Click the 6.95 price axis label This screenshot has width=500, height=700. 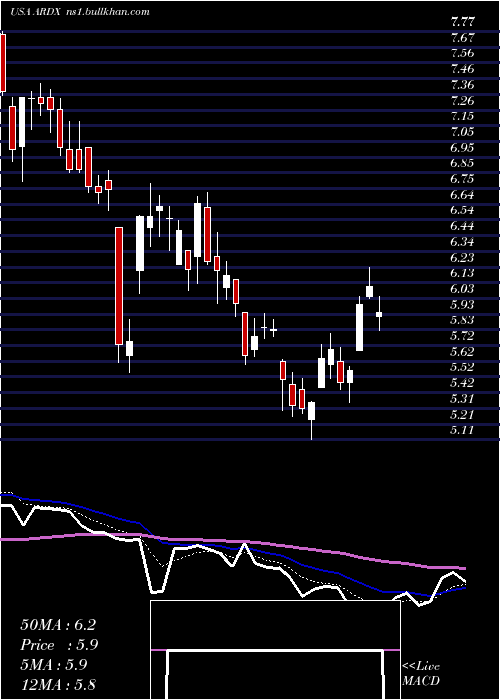[x=462, y=147]
